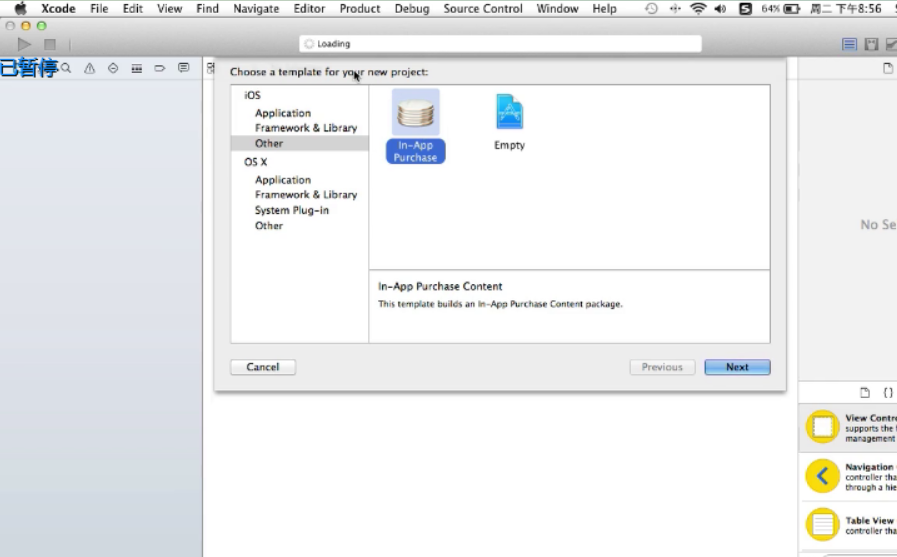Select the assistant editor toolbar icon

(871, 44)
